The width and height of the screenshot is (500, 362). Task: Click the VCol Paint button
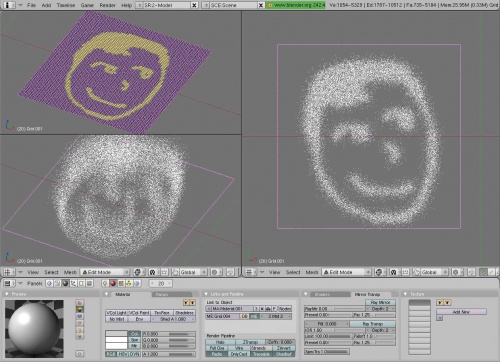pyautogui.click(x=139, y=313)
